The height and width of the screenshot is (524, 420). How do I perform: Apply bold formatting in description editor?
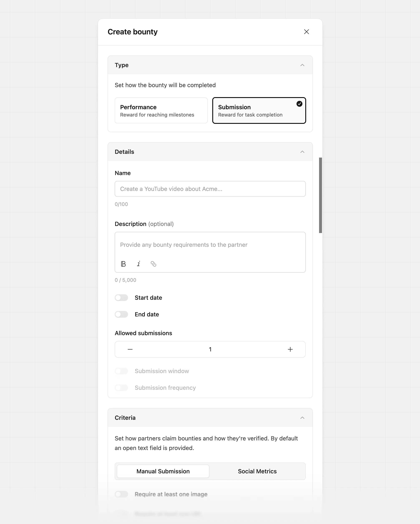pyautogui.click(x=123, y=264)
